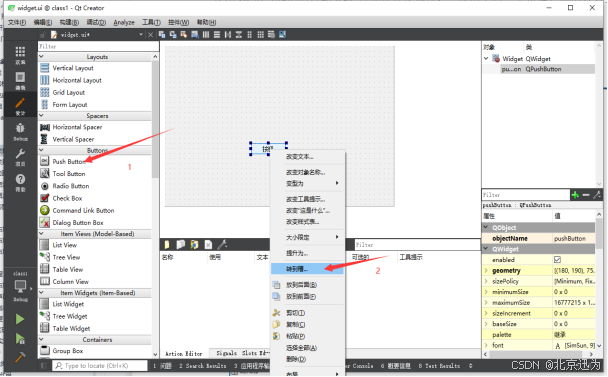Click the Break Layout toolbar icon
The height and width of the screenshot is (377, 608).
point(271,35)
